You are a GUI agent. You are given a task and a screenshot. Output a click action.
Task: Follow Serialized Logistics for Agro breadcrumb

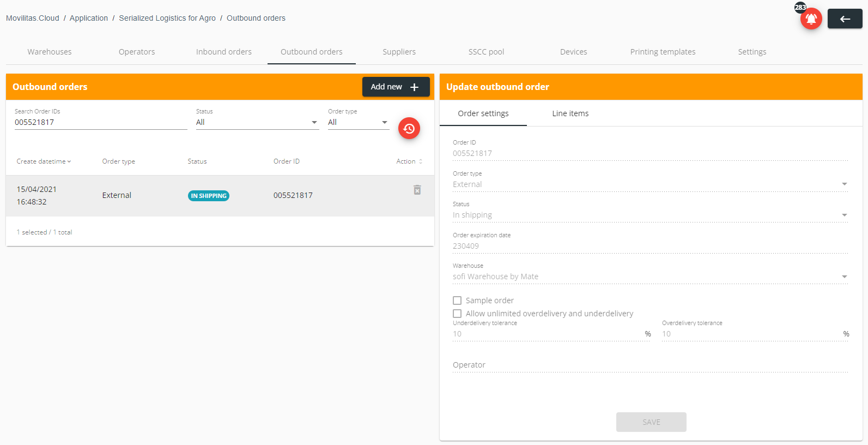[167, 18]
